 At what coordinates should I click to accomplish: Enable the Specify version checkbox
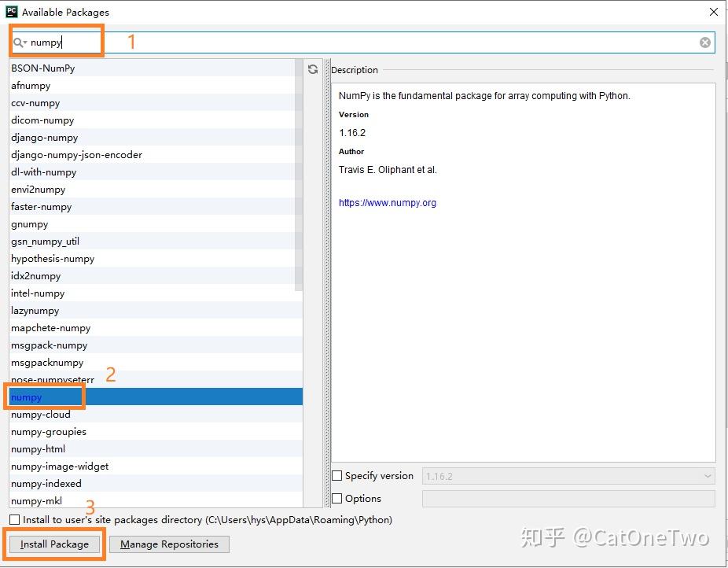point(337,476)
